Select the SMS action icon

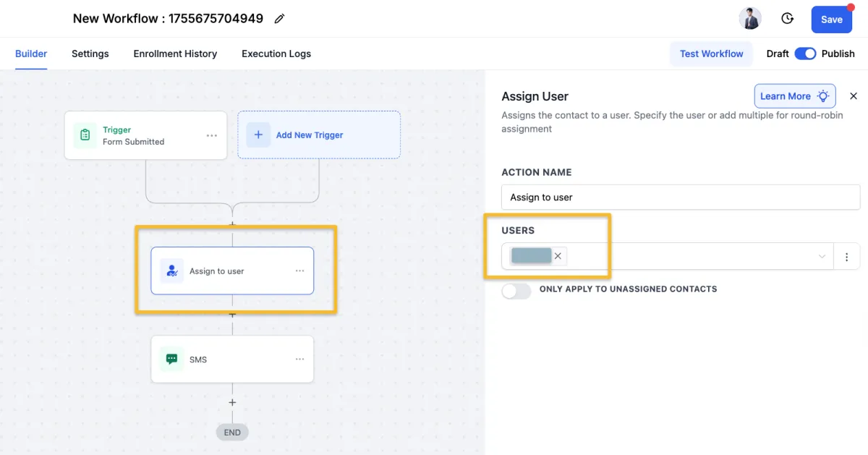(x=171, y=360)
